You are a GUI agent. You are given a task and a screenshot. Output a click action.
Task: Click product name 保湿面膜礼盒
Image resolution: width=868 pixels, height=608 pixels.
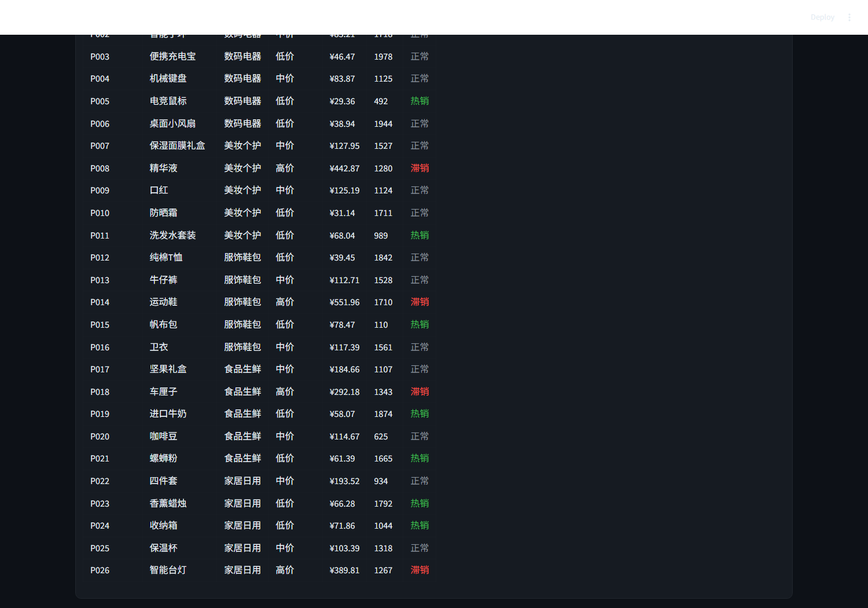[177, 146]
